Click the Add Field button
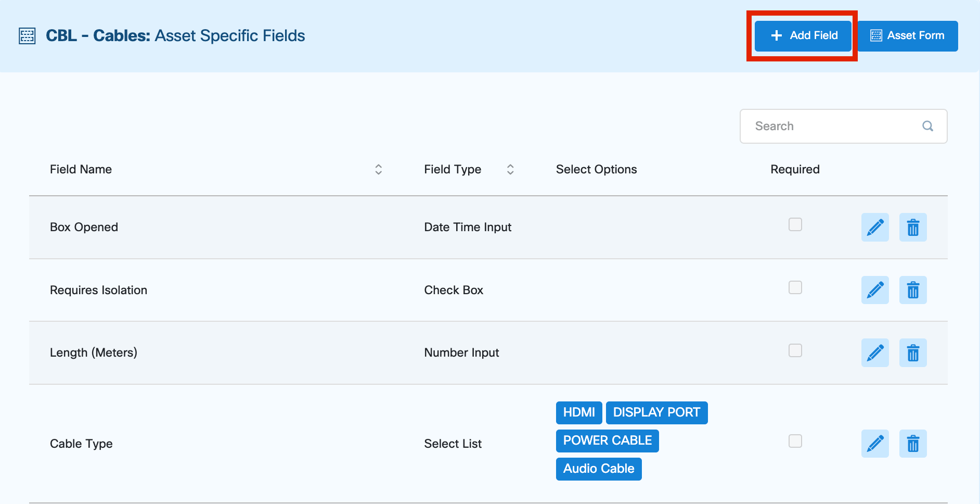The image size is (980, 504). [x=802, y=35]
